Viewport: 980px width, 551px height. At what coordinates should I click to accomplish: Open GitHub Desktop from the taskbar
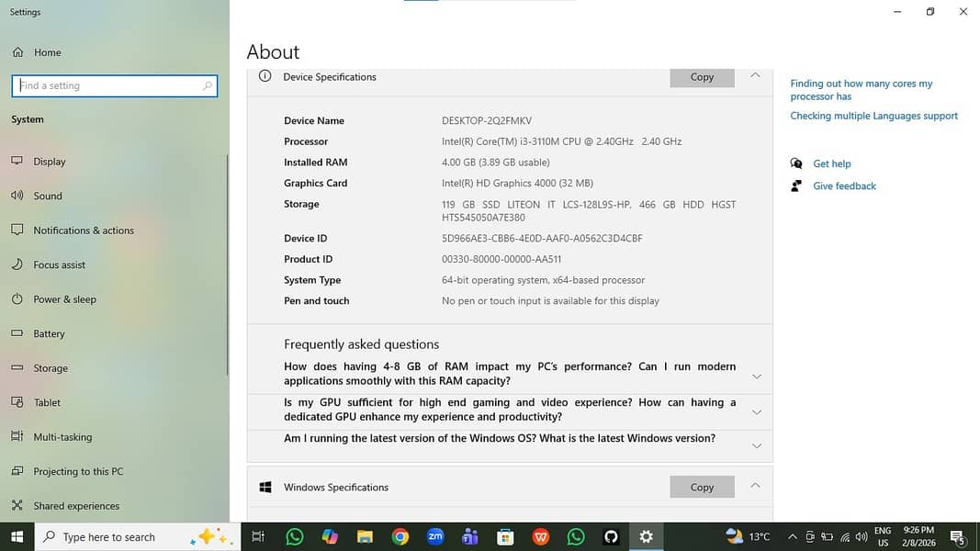click(x=611, y=536)
